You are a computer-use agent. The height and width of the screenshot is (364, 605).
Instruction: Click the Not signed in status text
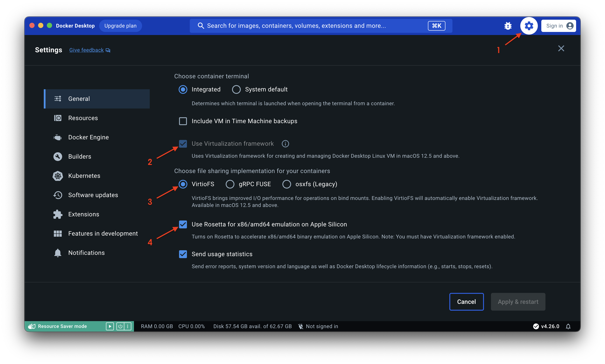pos(322,326)
